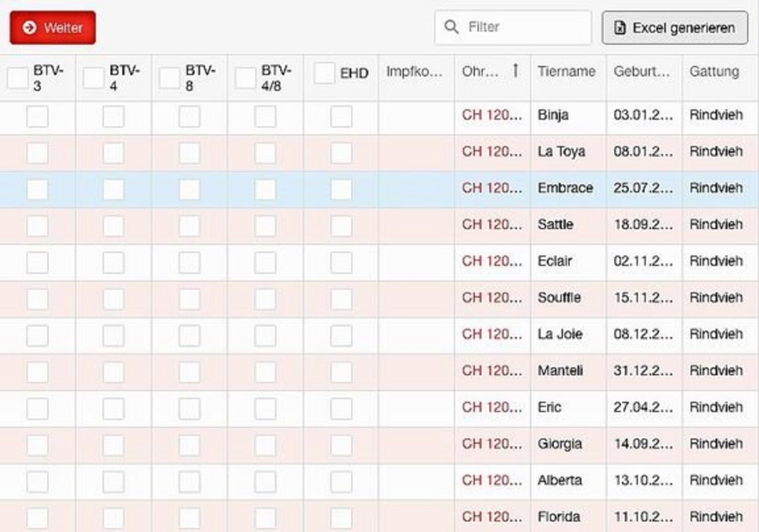
Task: Toggle the BTV-3 header checkbox
Action: coord(17,78)
